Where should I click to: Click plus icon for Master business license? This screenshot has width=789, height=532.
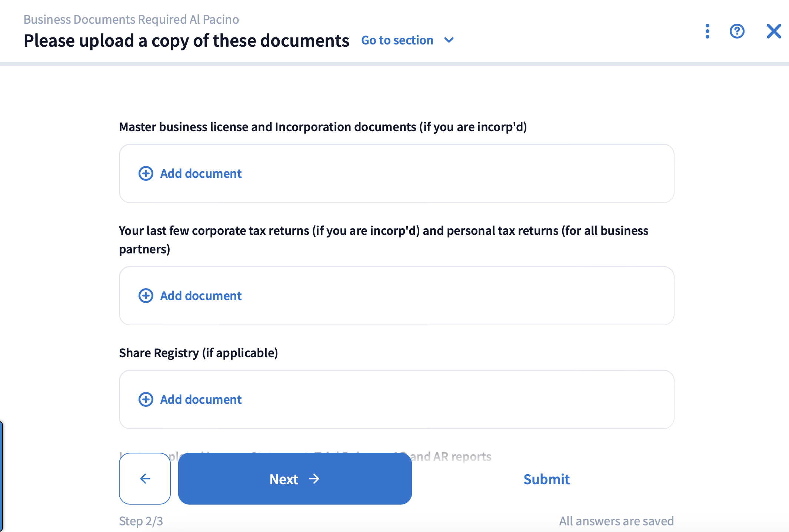pyautogui.click(x=146, y=173)
